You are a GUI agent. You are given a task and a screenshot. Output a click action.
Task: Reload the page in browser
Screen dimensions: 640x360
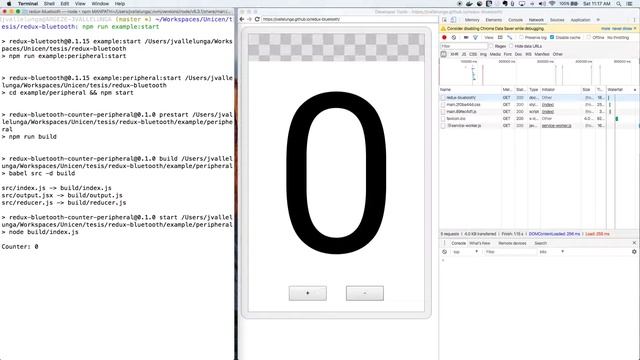click(x=257, y=19)
